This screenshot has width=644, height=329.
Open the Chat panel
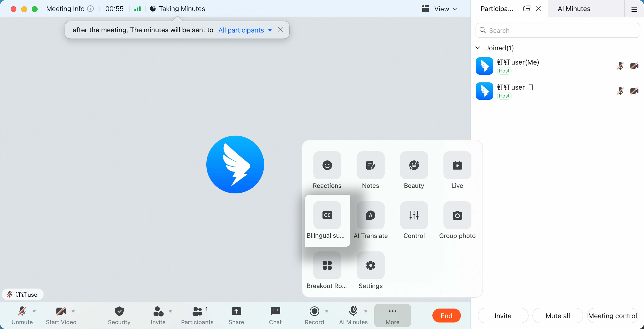coord(275,316)
